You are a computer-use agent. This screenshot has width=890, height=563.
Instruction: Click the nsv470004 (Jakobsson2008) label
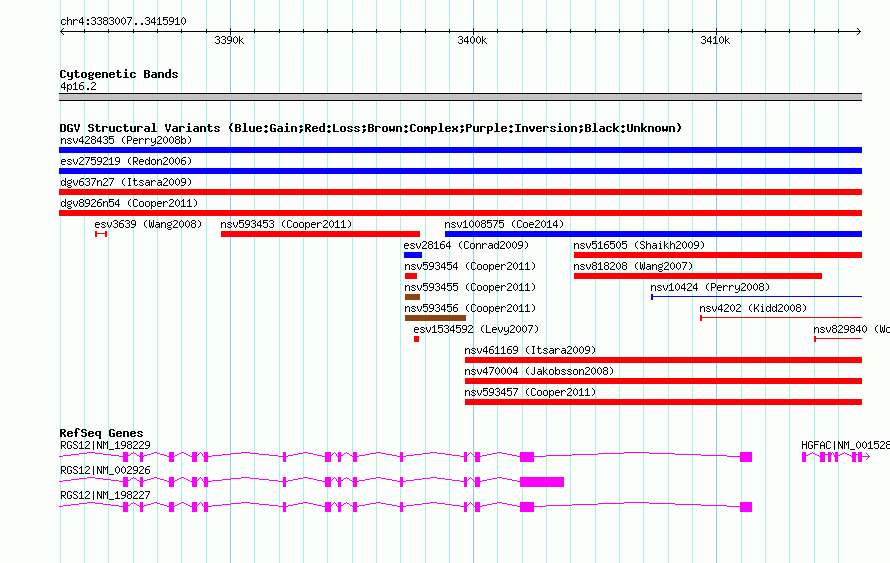pos(539,371)
